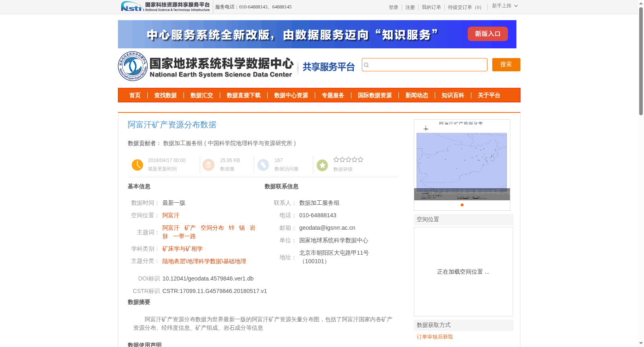This screenshot has width=644, height=347.
Task: Click the 新版入口 banner button
Action: point(488,34)
